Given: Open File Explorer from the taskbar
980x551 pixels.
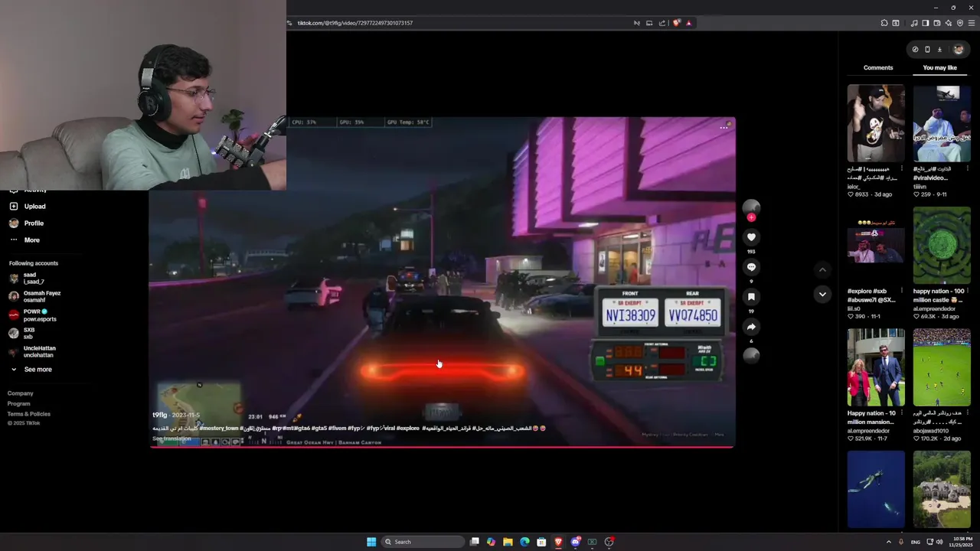Looking at the screenshot, I should [x=508, y=542].
